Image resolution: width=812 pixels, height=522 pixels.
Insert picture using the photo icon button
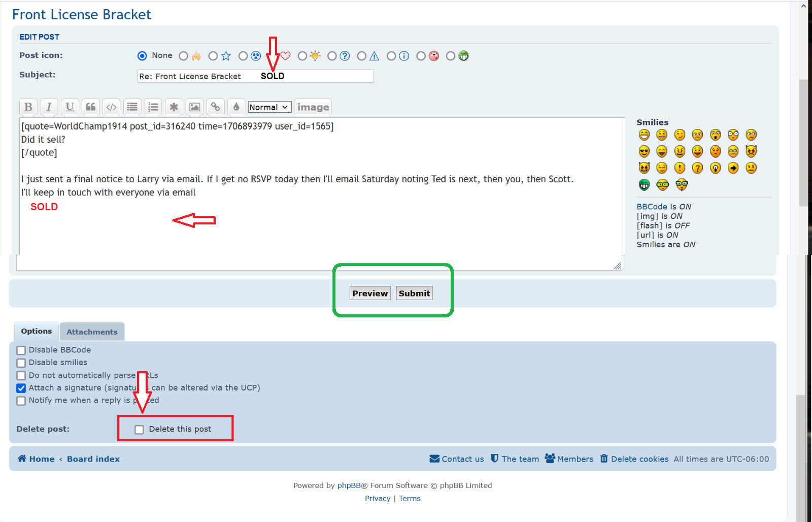pyautogui.click(x=194, y=107)
